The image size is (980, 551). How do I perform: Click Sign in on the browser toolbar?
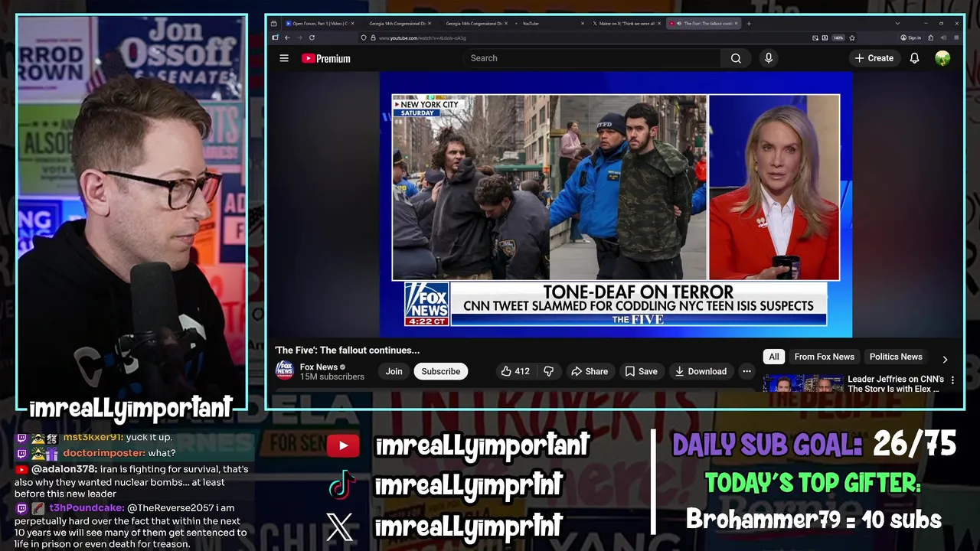[x=911, y=37]
